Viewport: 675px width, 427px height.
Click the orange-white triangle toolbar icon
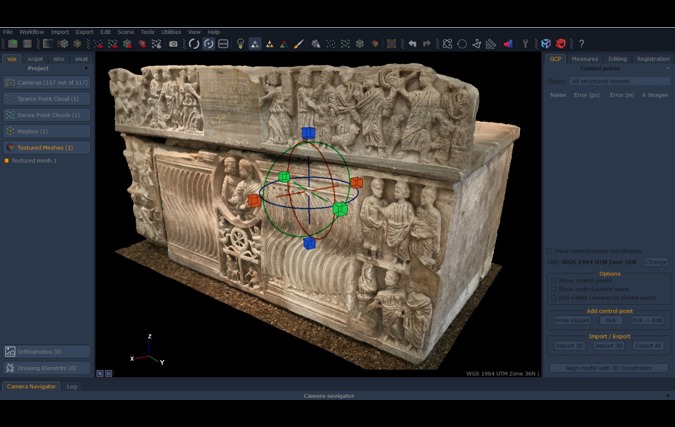point(269,44)
